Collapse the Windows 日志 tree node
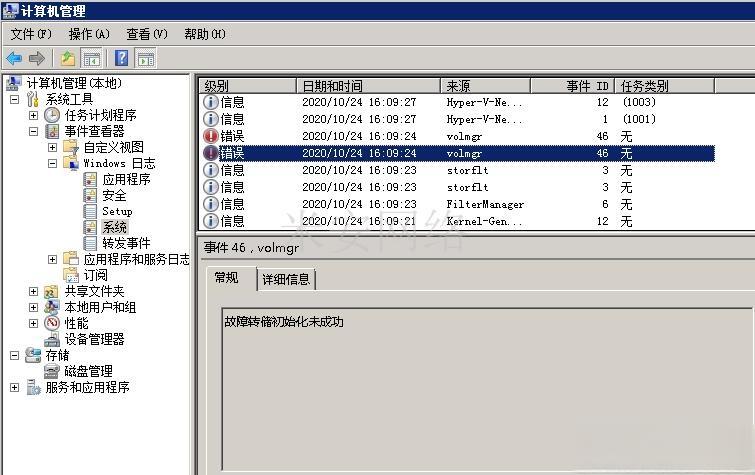Viewport: 755px width, 475px height. pyautogui.click(x=52, y=163)
